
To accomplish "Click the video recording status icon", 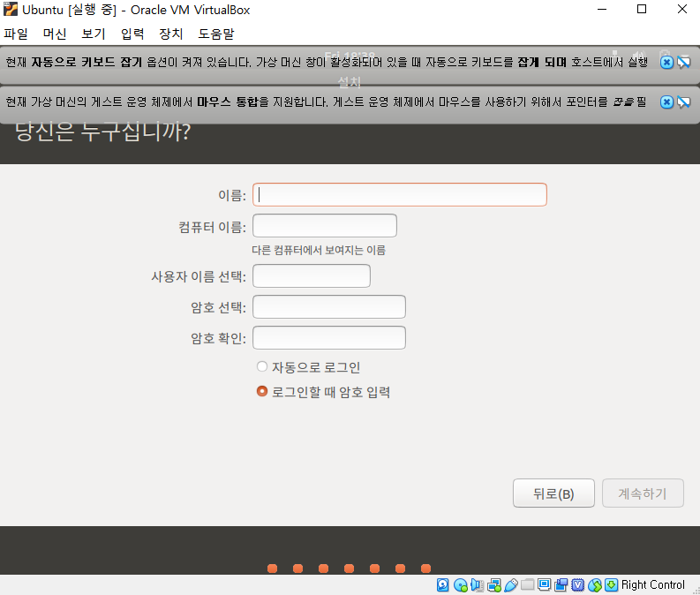I will [x=561, y=584].
